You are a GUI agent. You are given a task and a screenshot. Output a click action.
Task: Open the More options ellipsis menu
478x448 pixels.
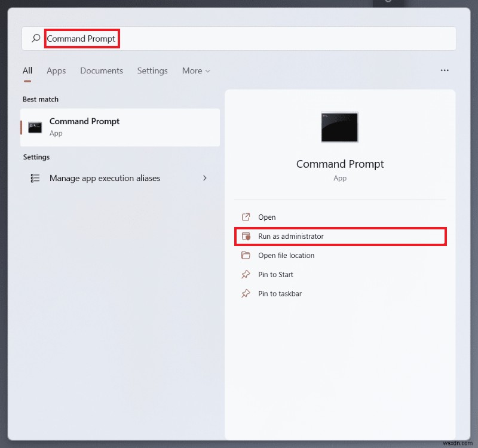[445, 70]
